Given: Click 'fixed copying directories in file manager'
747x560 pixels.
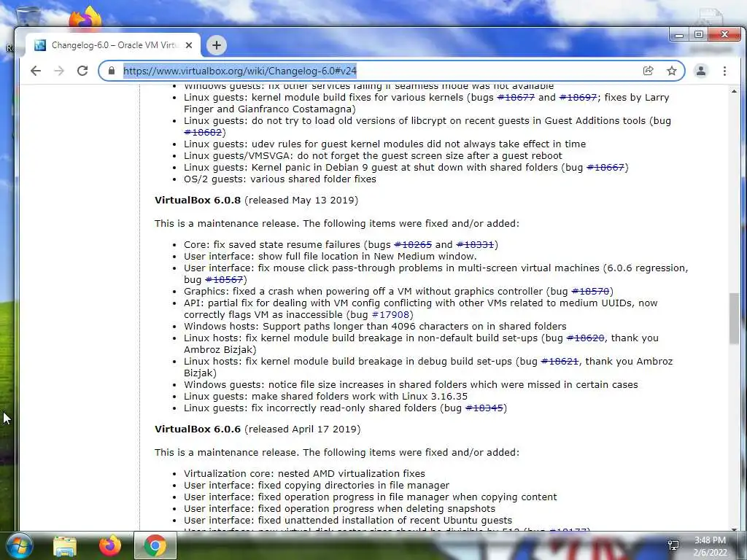Looking at the screenshot, I should tap(354, 486).
